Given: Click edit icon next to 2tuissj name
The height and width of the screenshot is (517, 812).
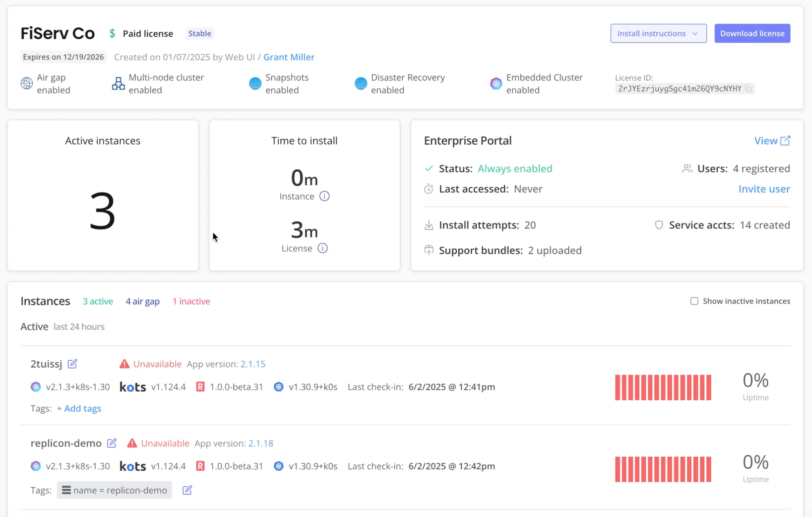Looking at the screenshot, I should pyautogui.click(x=72, y=364).
